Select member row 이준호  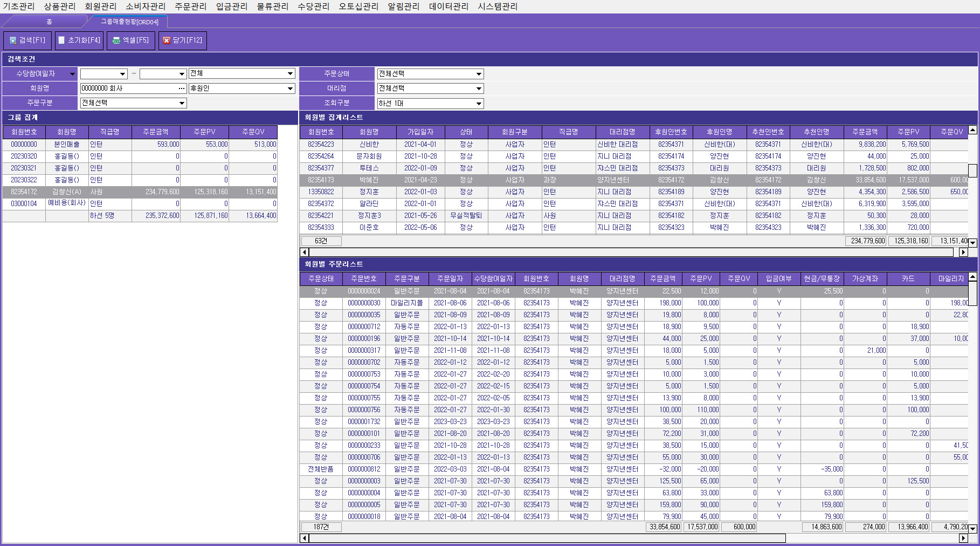pos(634,228)
